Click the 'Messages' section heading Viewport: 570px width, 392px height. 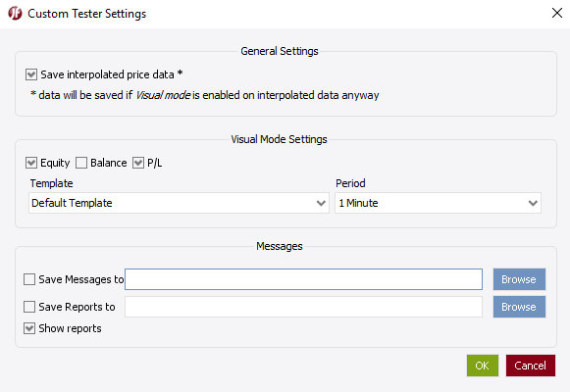click(x=280, y=246)
